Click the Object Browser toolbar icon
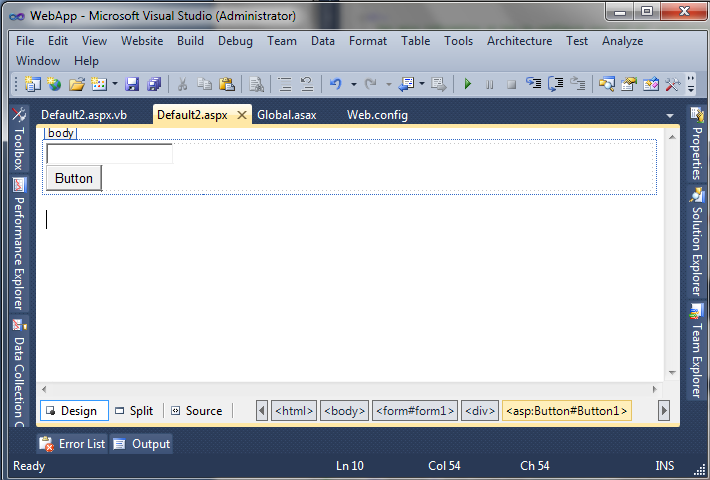 (x=651, y=84)
